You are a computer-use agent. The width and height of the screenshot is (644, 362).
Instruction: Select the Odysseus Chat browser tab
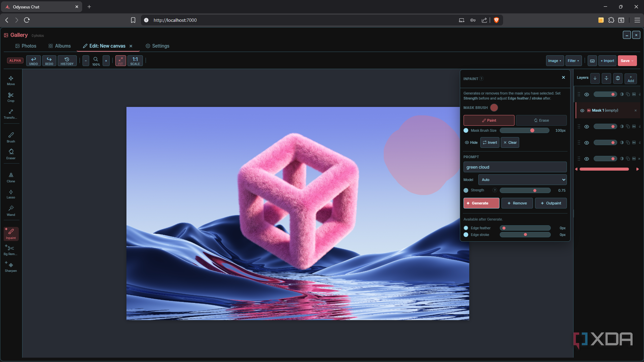41,7
